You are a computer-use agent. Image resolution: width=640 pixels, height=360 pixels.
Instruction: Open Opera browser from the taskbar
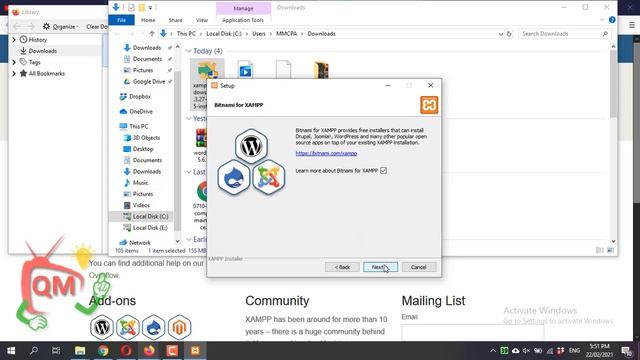pyautogui.click(x=126, y=350)
